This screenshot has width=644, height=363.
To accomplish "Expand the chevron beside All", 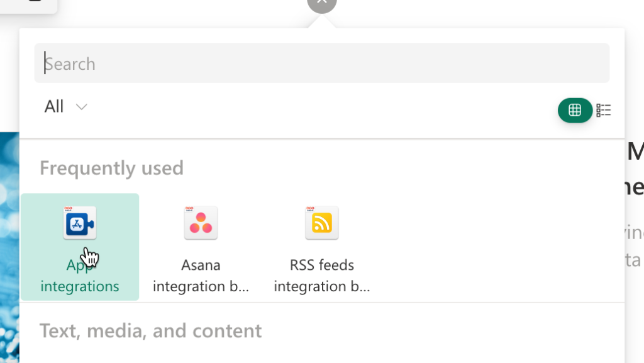I will pos(81,107).
